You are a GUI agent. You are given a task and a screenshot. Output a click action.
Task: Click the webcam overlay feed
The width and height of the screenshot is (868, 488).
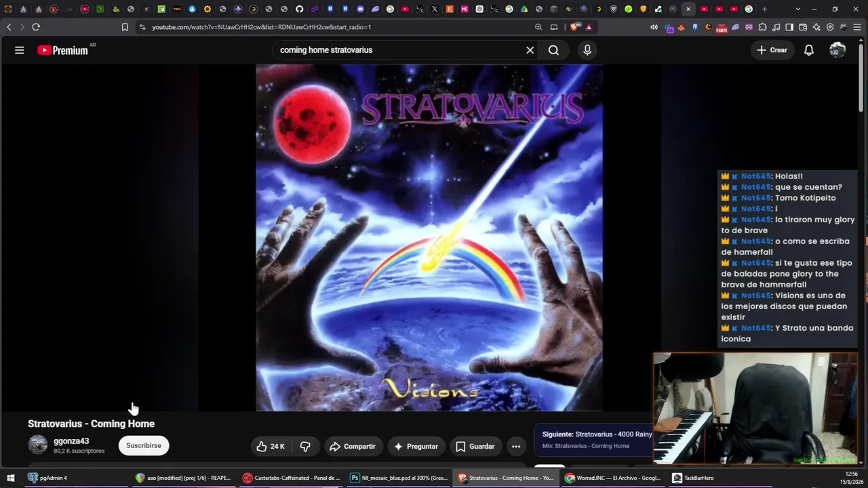(755, 409)
